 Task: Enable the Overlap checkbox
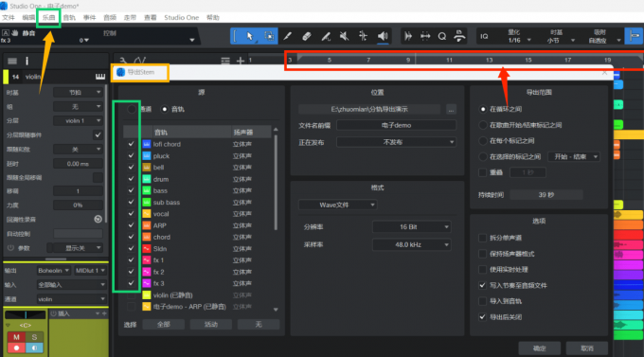(483, 172)
